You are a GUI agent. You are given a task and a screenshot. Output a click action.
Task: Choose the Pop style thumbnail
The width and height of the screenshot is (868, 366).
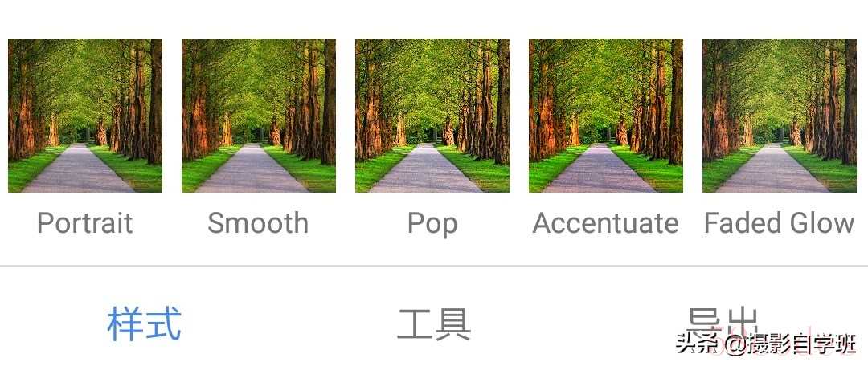(x=432, y=115)
